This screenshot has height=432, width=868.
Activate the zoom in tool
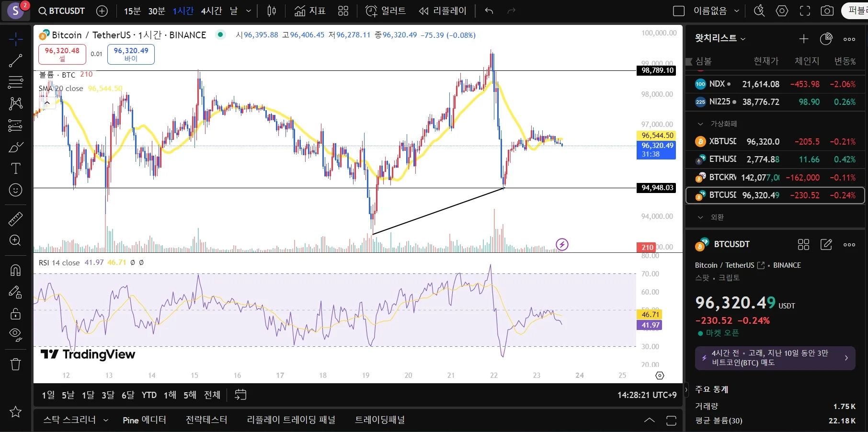[15, 240]
